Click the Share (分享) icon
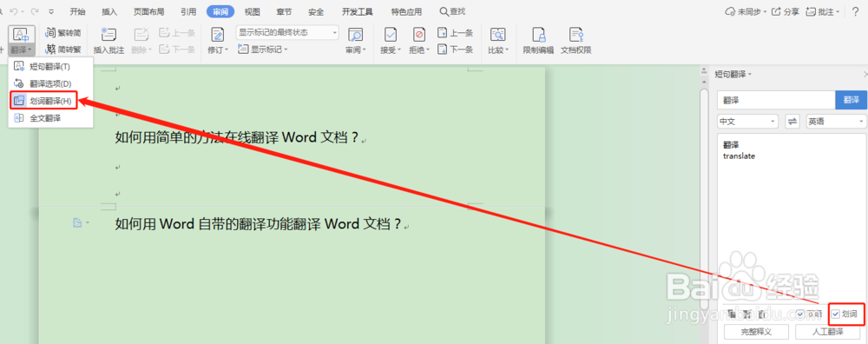The height and width of the screenshot is (344, 868). 777,11
